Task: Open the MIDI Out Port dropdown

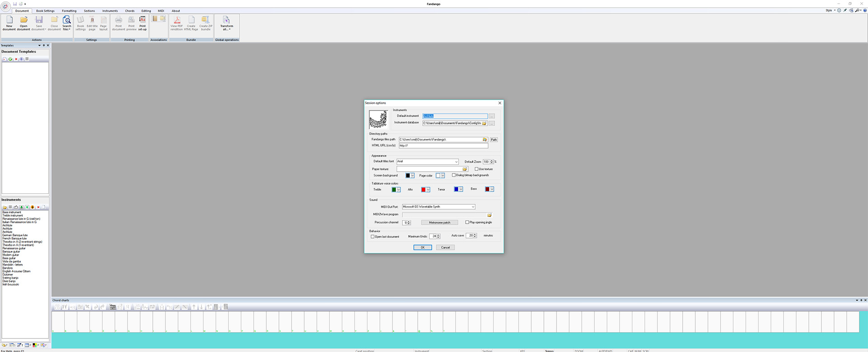Action: point(473,207)
